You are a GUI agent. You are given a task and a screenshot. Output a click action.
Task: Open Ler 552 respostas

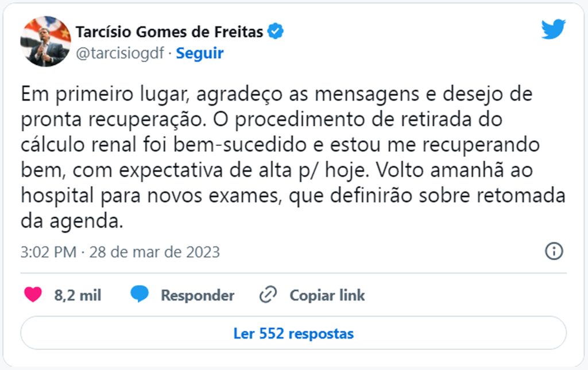tap(293, 333)
